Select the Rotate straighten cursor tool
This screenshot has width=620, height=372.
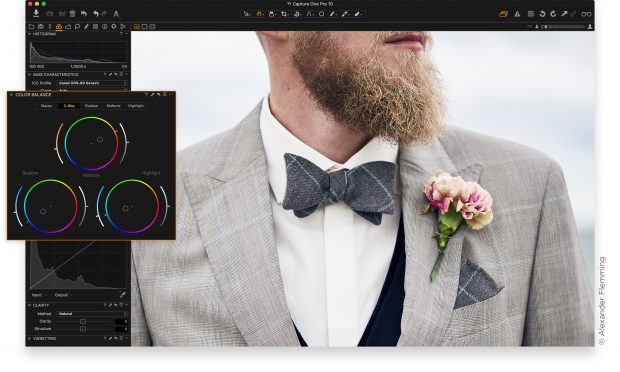[297, 14]
